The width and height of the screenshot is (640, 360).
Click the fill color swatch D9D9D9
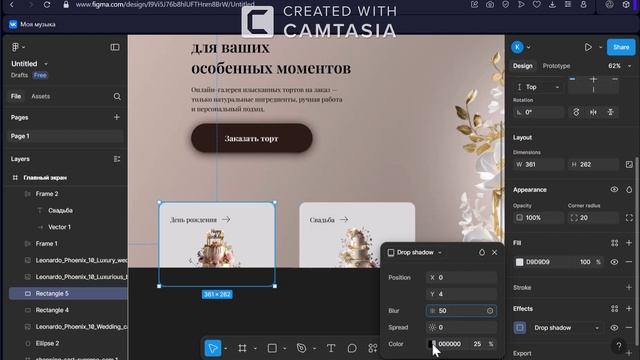520,262
